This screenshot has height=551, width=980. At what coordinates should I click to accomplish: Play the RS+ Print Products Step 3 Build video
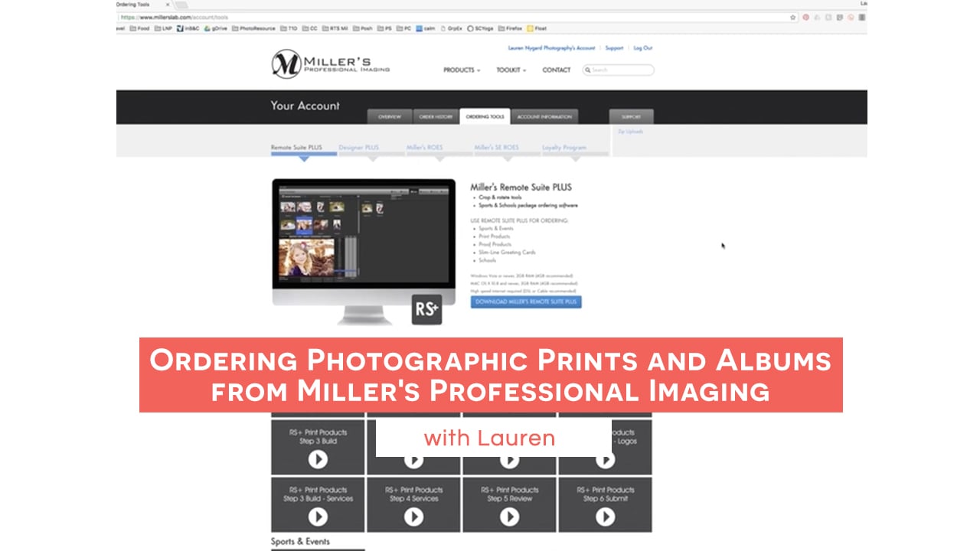pos(318,459)
